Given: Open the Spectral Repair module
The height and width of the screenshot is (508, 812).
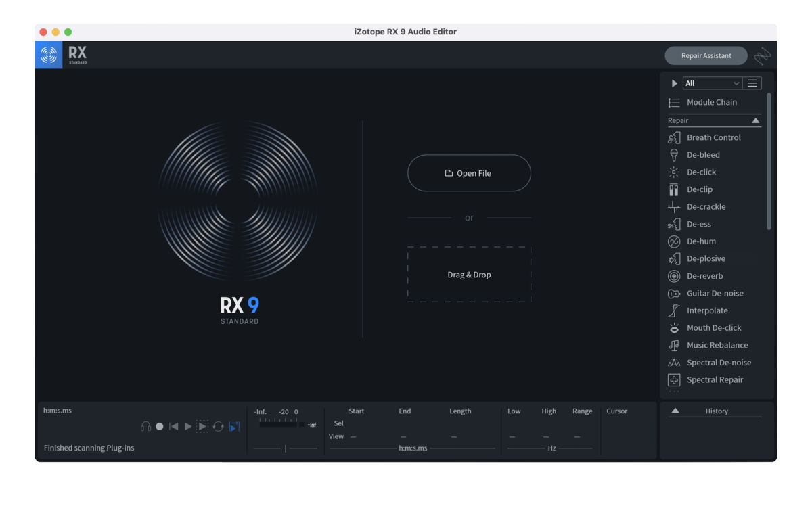Looking at the screenshot, I should 705,380.
